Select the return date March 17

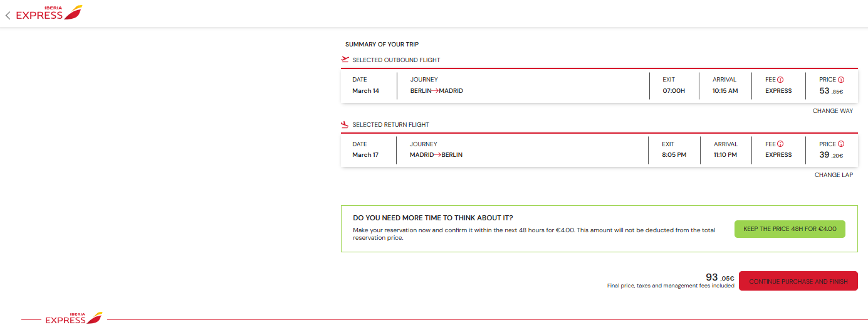click(x=365, y=155)
